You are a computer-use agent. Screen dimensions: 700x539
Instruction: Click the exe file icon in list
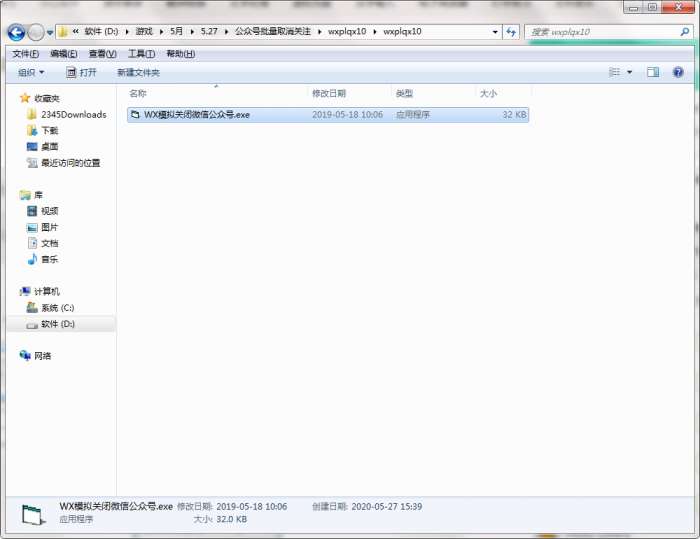(135, 115)
